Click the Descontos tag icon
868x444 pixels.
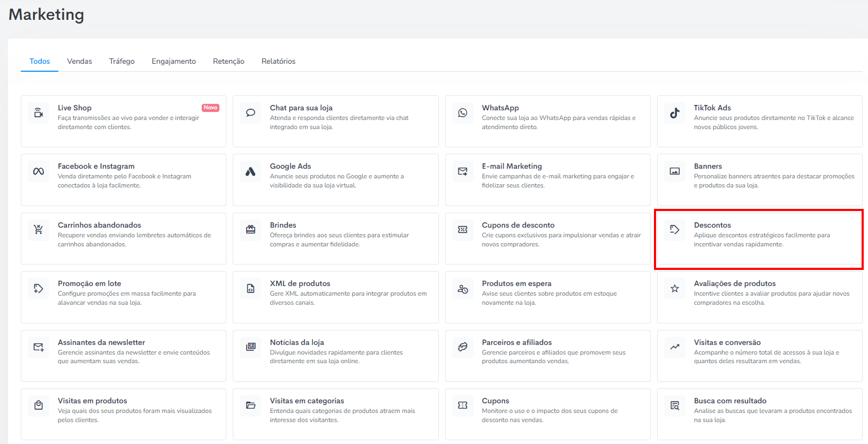tap(675, 230)
